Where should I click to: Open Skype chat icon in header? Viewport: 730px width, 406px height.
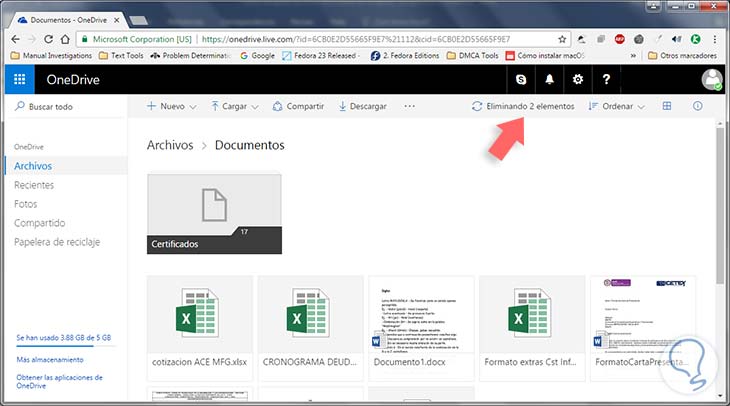tap(521, 80)
